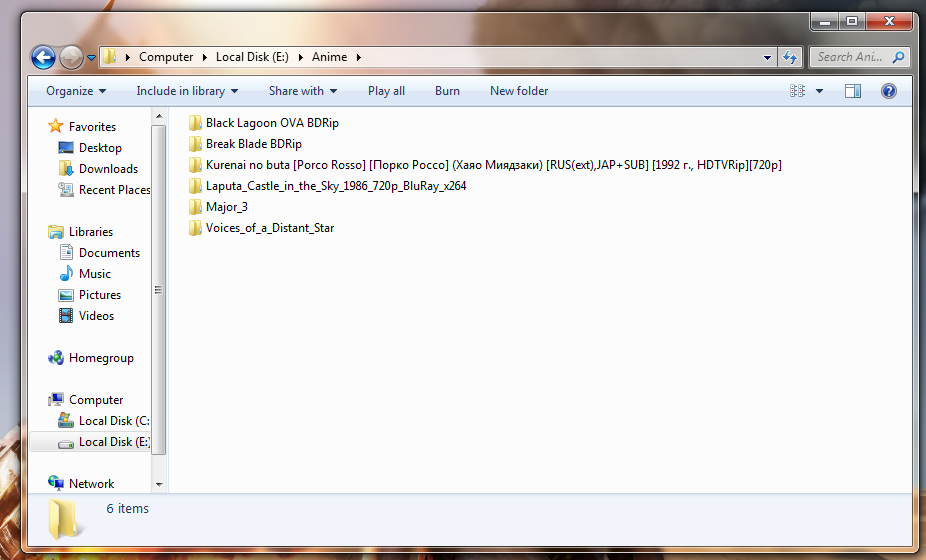The width and height of the screenshot is (926, 560).
Task: Click the navigation pane scroll up arrow
Action: [x=159, y=116]
